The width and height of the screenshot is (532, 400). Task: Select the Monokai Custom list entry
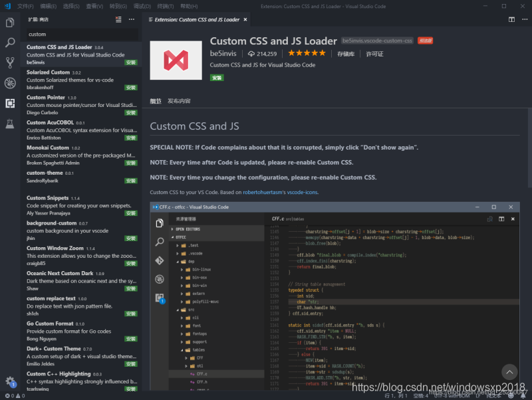coord(81,155)
